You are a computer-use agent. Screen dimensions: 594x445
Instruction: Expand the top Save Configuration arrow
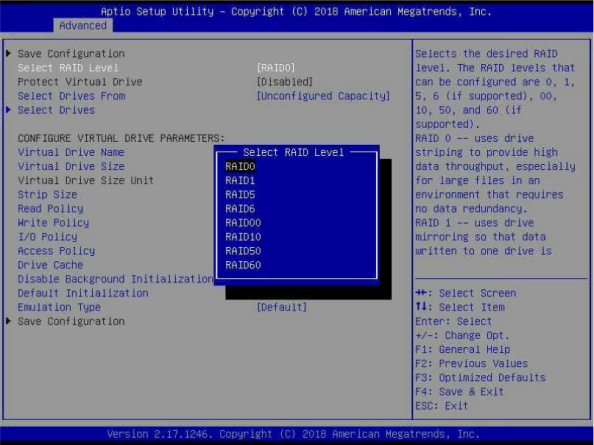[x=9, y=53]
